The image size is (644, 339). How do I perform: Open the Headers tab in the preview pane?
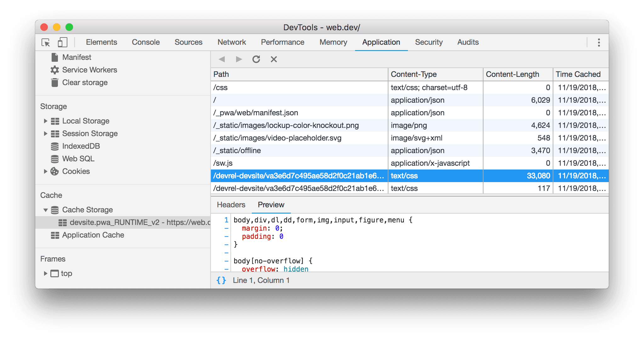click(x=230, y=204)
